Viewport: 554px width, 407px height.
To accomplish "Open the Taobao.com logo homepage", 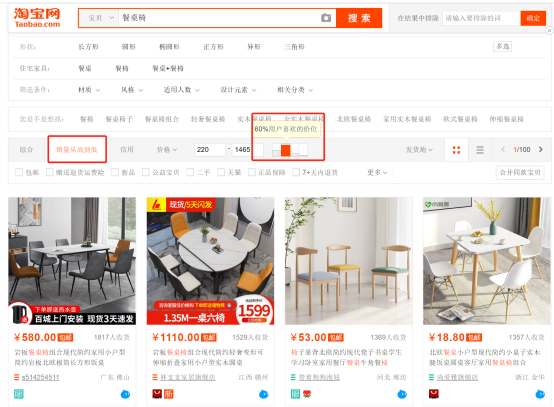I will [x=37, y=18].
